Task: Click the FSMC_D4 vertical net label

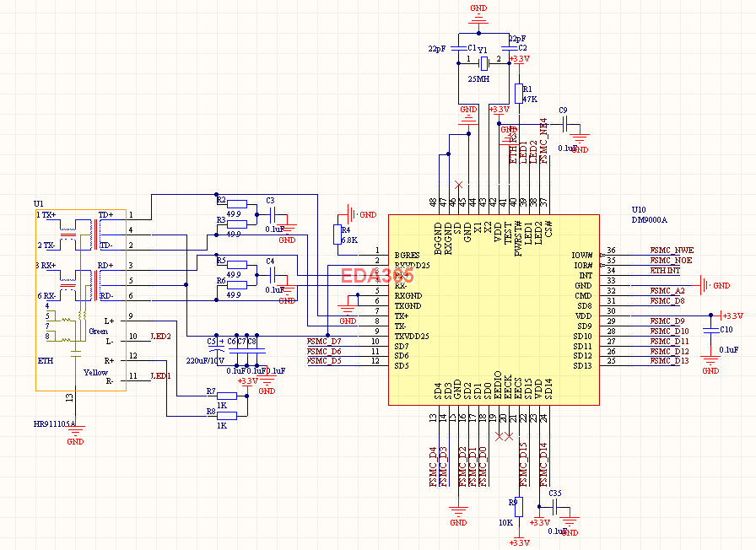Action: [x=433, y=466]
